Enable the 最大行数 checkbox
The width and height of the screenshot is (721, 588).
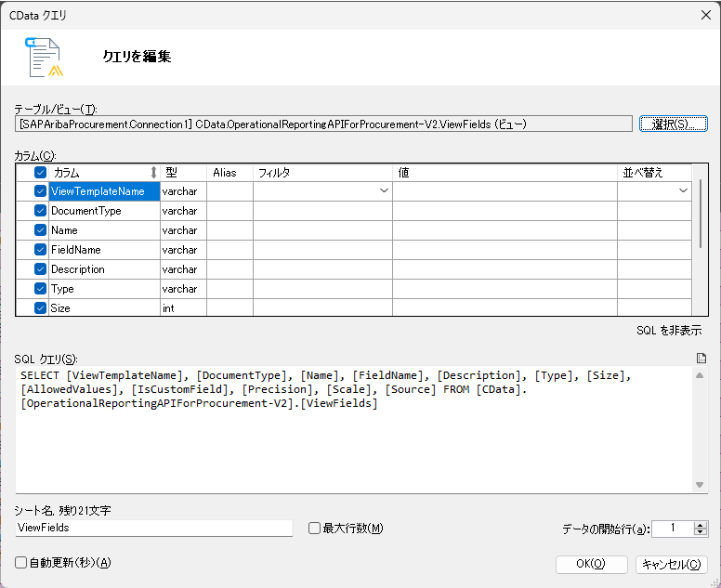coord(315,529)
